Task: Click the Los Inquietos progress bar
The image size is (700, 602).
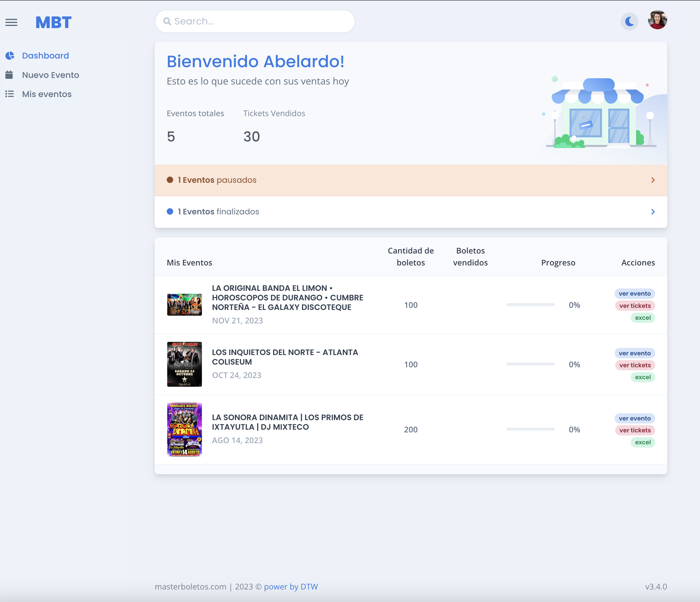Action: point(530,364)
